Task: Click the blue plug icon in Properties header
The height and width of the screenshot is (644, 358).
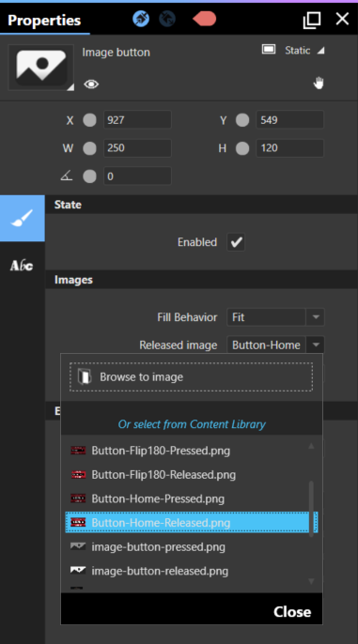Action: pos(141,19)
